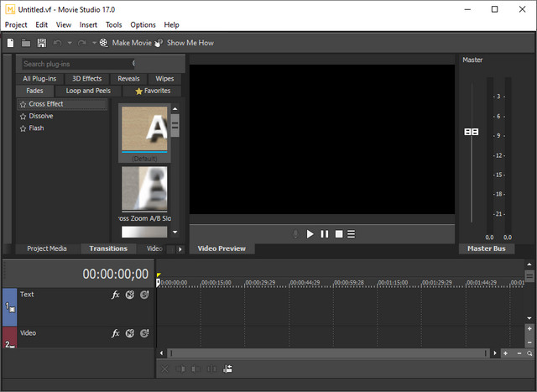Viewport: 537px width, 392px height.
Task: Switch to the Project Media tab
Action: click(47, 248)
